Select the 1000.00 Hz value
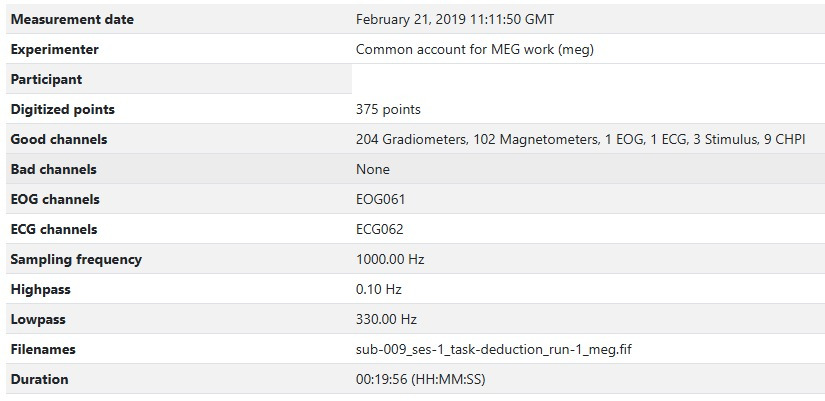 point(390,259)
